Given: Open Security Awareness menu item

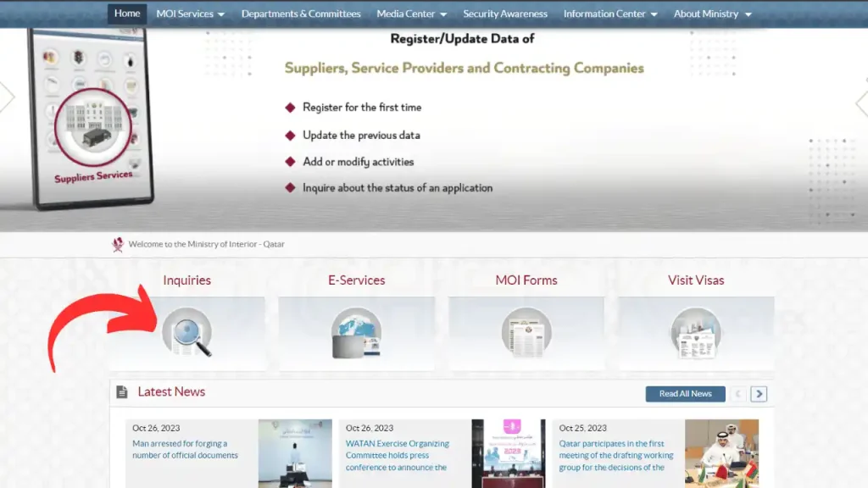Looking at the screenshot, I should point(505,14).
